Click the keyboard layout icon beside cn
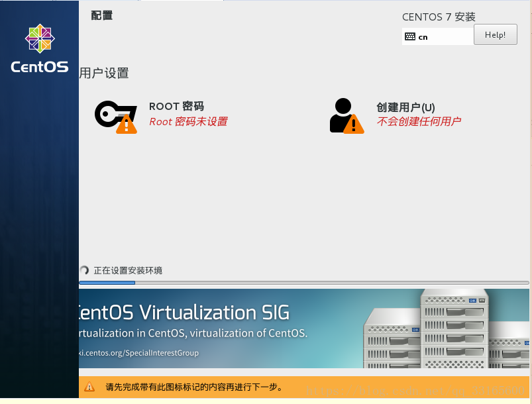532x404 pixels. [x=410, y=36]
